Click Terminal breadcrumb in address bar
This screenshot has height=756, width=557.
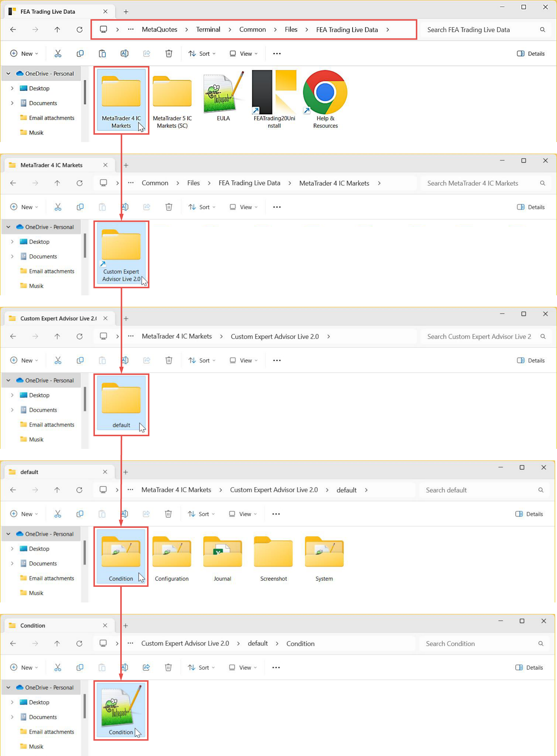point(208,30)
